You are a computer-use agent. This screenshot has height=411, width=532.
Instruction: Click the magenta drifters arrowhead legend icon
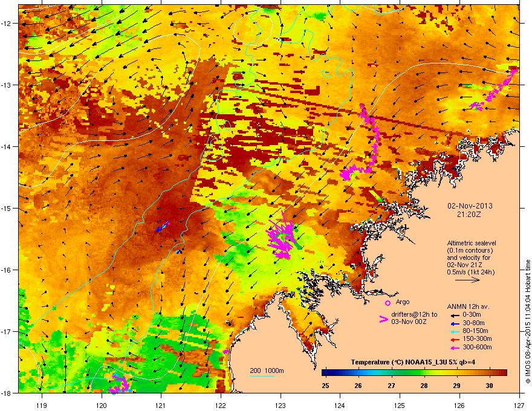click(383, 319)
